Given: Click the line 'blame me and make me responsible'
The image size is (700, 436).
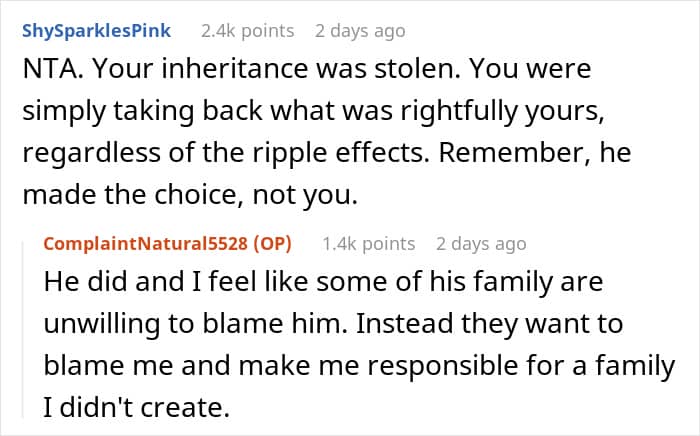Looking at the screenshot, I should pyautogui.click(x=281, y=365).
